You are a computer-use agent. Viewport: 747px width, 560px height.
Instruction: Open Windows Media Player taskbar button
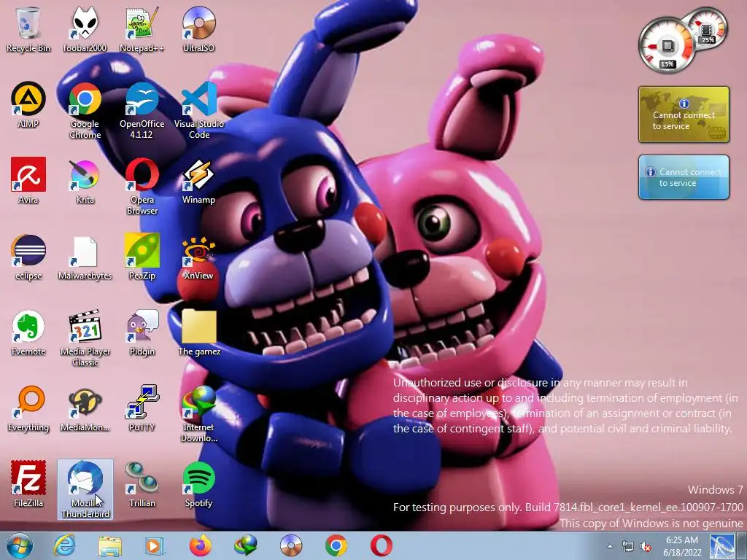pyautogui.click(x=155, y=545)
